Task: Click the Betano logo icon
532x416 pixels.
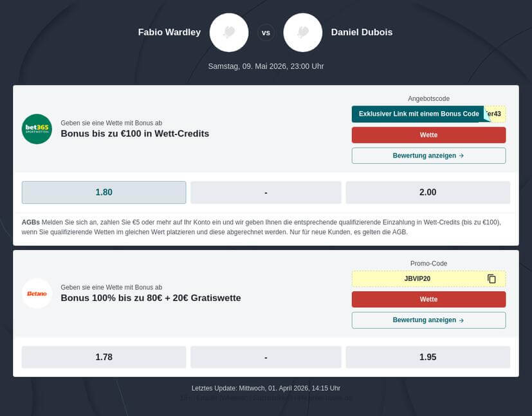Action: tap(37, 294)
